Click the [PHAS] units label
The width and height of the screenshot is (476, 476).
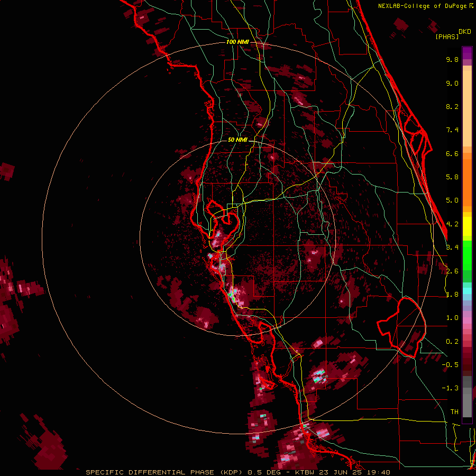(447, 36)
